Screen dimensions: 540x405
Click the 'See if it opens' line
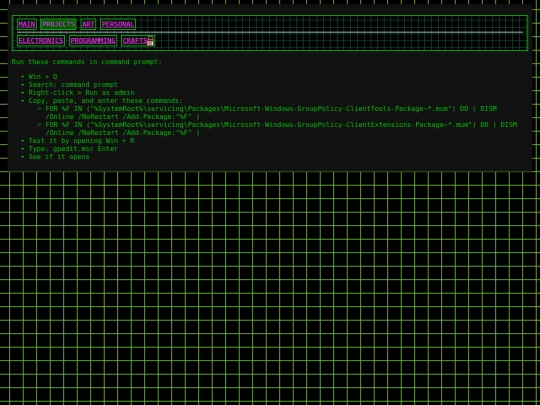click(59, 157)
